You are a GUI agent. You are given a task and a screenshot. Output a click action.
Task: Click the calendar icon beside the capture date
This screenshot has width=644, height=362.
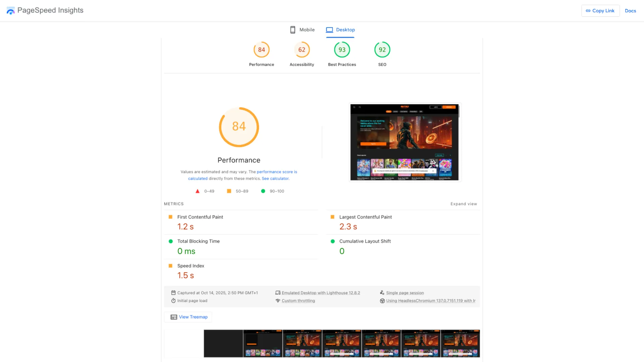pyautogui.click(x=173, y=293)
